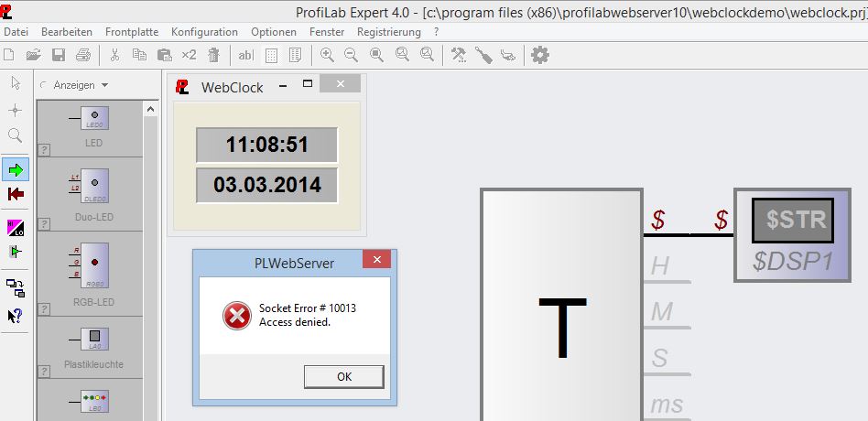Click the time display 11:08:51 in WebClock
Screen dimensions: 868x421
(x=266, y=145)
